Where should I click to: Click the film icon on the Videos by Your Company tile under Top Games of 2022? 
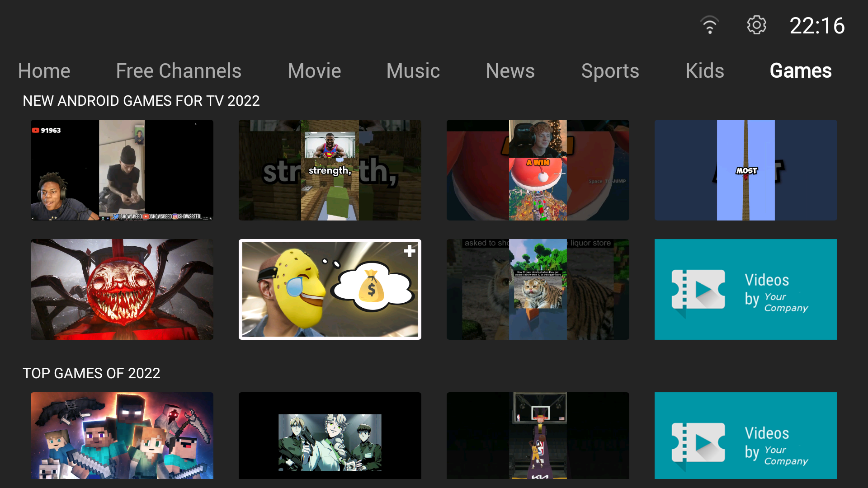coord(698,443)
